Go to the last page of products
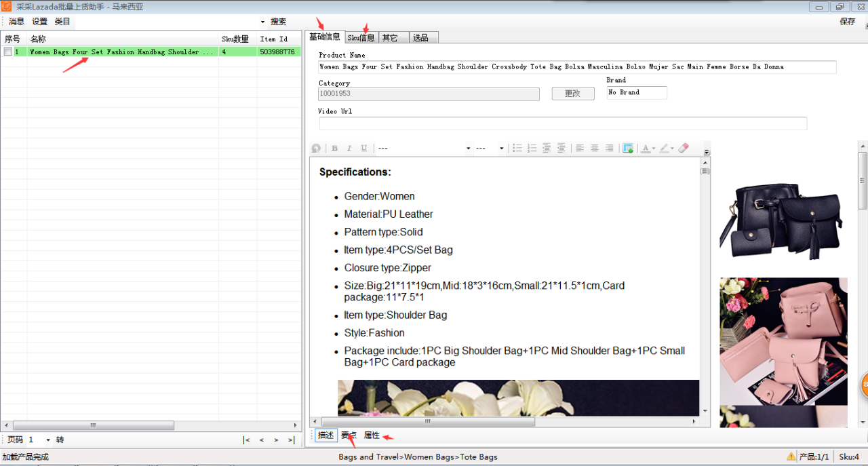This screenshot has width=868, height=466. tap(291, 440)
